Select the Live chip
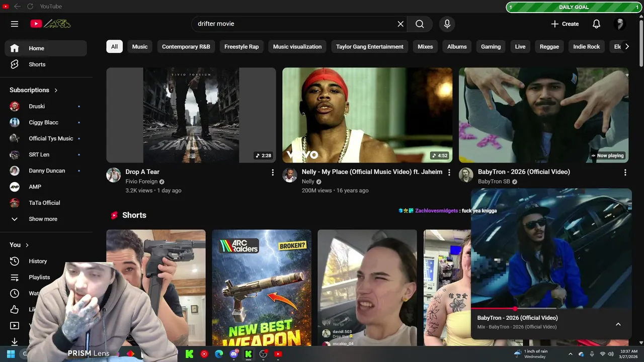The height and width of the screenshot is (362, 644). click(520, 46)
